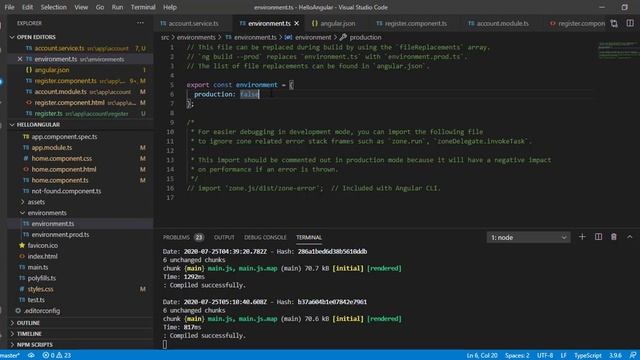
Task: Create a new terminal with plus icon
Action: pos(582,237)
